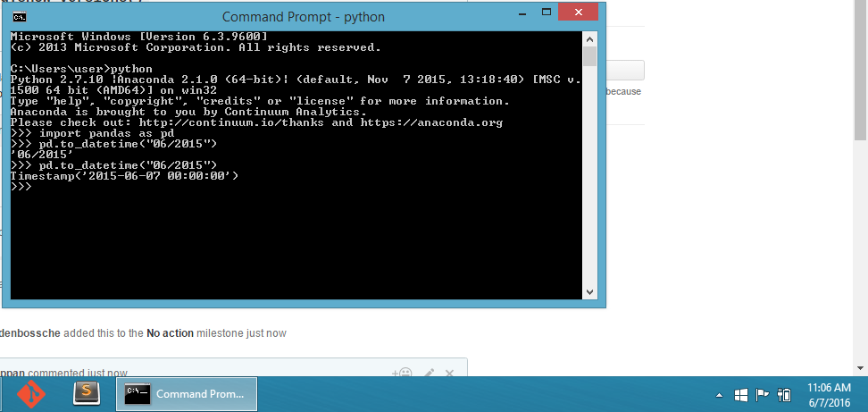Screen dimensions: 868x412
Task: Click the input field behind the console
Action: 625,71
